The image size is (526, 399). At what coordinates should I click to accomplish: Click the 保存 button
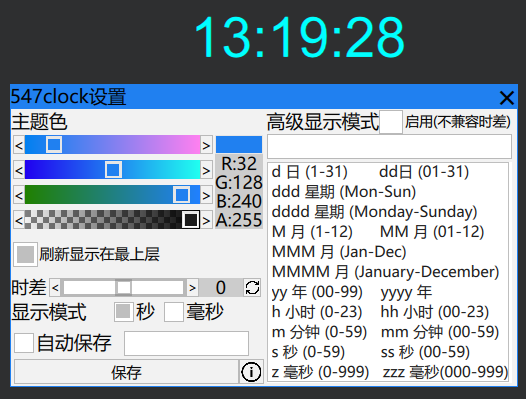click(126, 372)
